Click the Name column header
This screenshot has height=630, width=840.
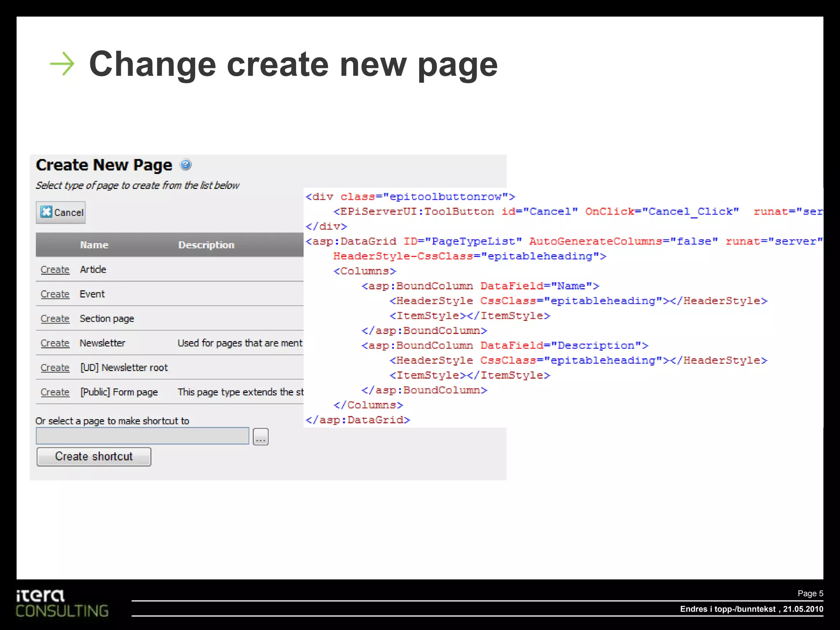(x=94, y=245)
